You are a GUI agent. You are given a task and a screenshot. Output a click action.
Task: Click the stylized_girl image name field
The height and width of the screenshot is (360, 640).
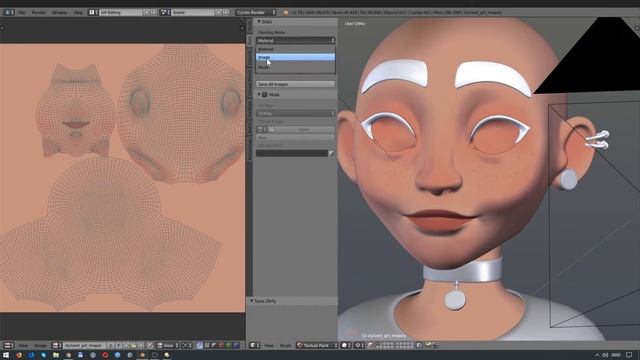[84, 345]
